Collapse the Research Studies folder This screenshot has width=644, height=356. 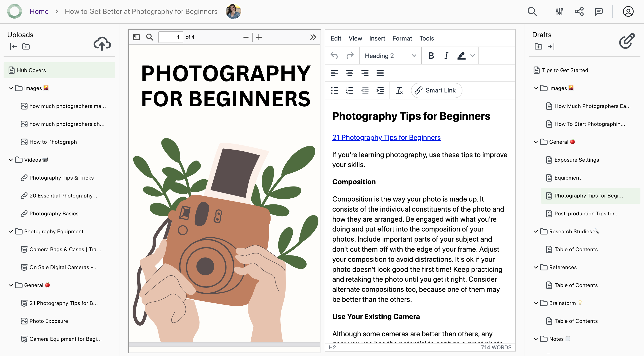[x=536, y=231]
